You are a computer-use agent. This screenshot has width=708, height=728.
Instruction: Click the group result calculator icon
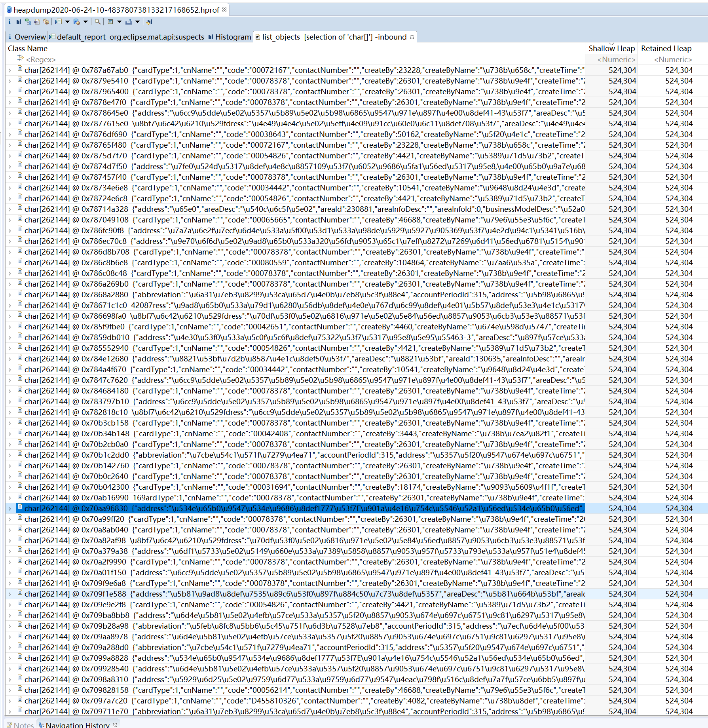click(110, 22)
